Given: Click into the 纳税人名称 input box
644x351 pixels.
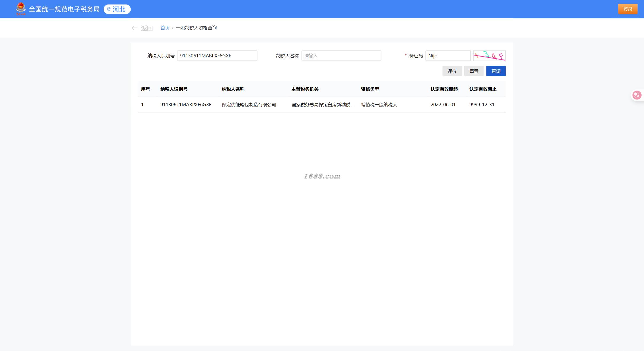Looking at the screenshot, I should [x=341, y=56].
